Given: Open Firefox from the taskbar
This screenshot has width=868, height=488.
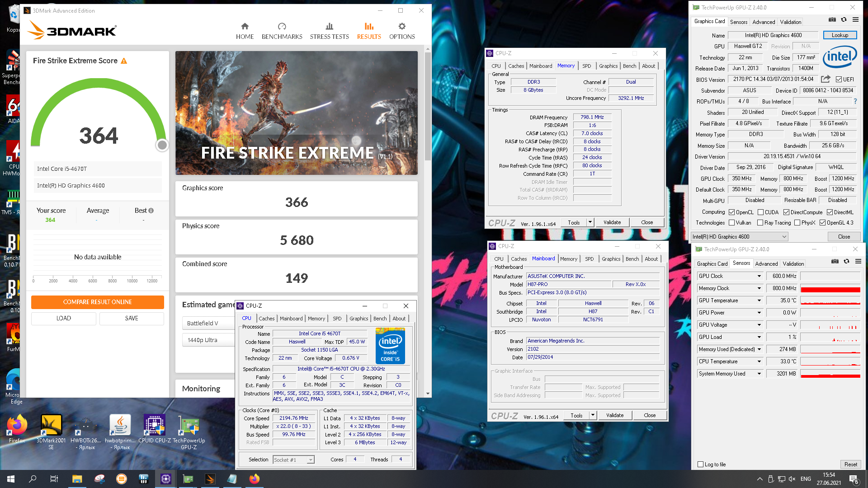Looking at the screenshot, I should click(x=255, y=479).
